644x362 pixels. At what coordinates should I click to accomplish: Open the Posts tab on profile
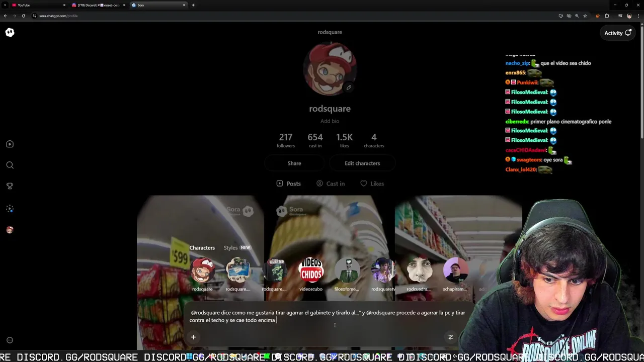point(288,184)
